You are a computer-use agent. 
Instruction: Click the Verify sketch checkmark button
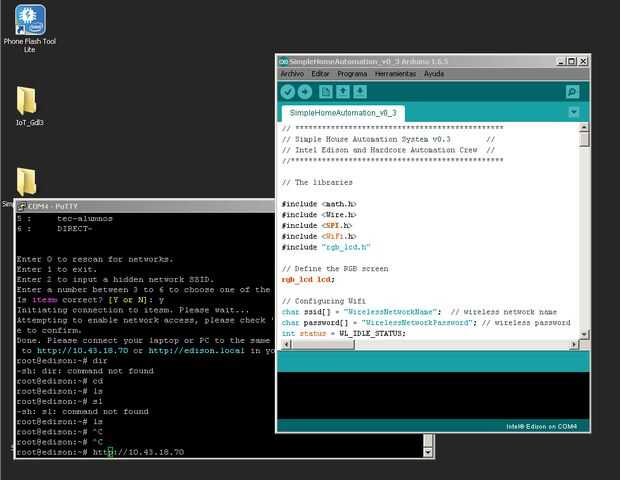tap(287, 92)
